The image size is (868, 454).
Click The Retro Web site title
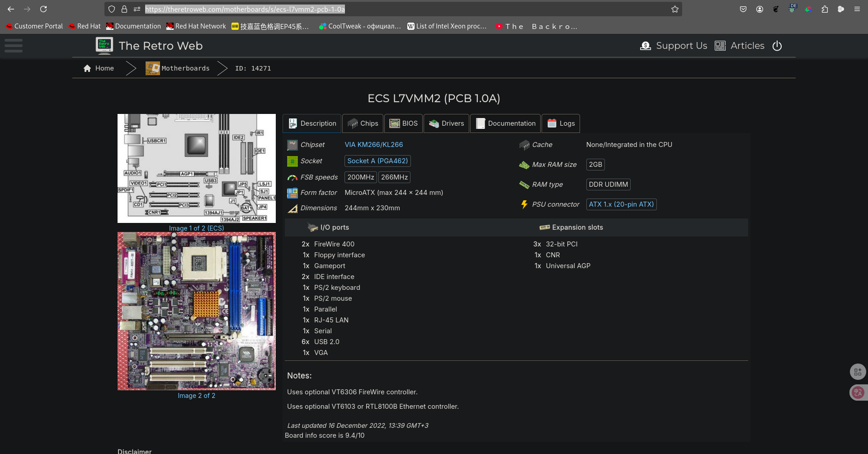pos(161,46)
